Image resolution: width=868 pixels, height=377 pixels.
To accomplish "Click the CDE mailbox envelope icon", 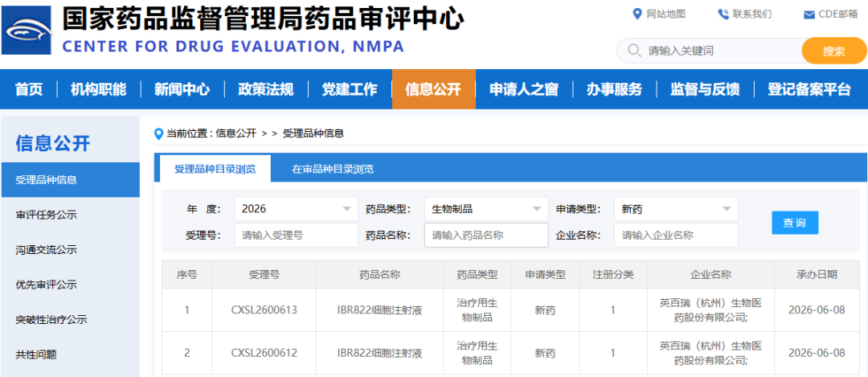I will pos(809,15).
